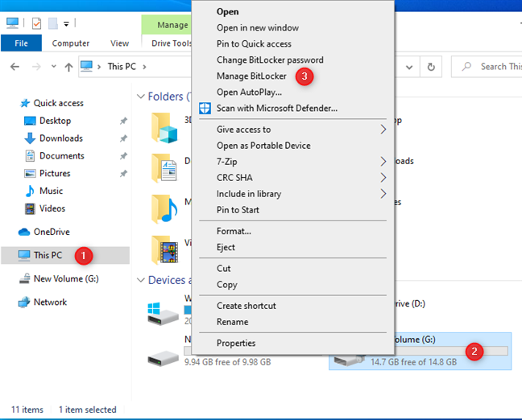This screenshot has height=420, width=522.
Task: Choose Properties at the menu bottom
Action: pyautogui.click(x=236, y=344)
